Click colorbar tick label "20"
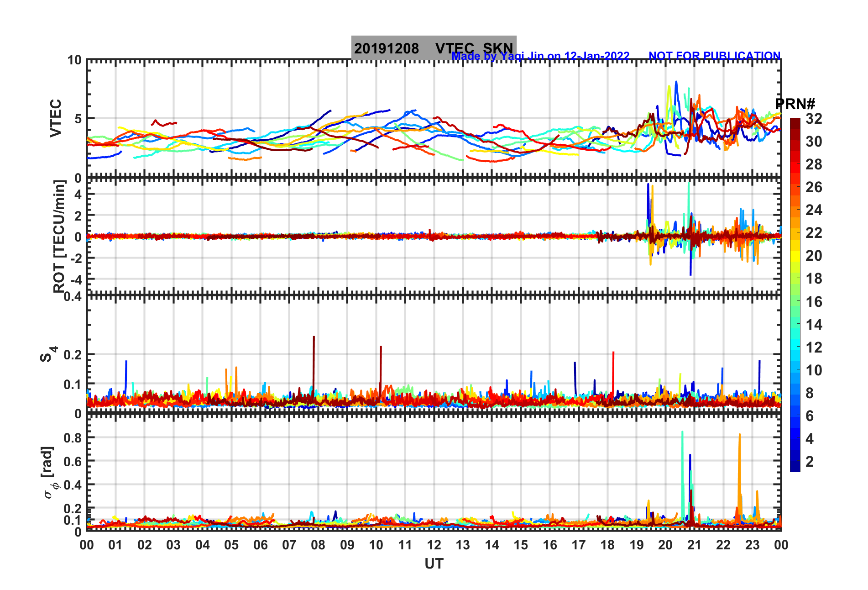The image size is (868, 590). (x=814, y=256)
